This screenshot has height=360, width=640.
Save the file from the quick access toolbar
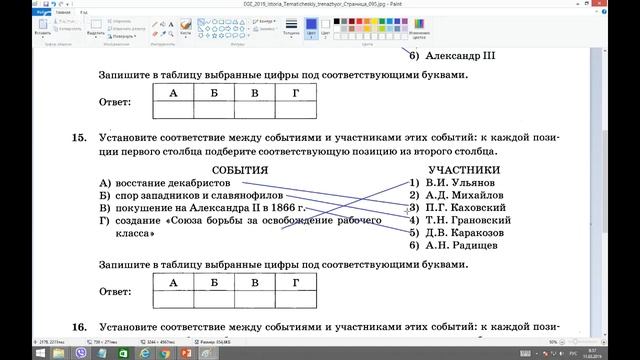pos(46,4)
